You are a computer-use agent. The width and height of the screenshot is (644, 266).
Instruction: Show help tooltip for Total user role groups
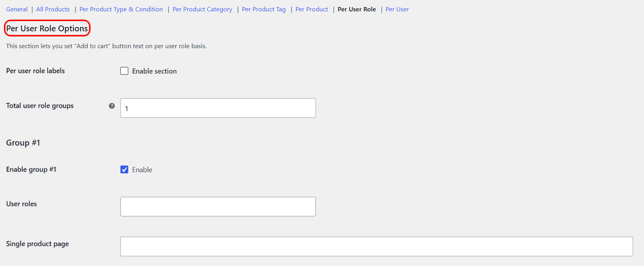tap(112, 106)
